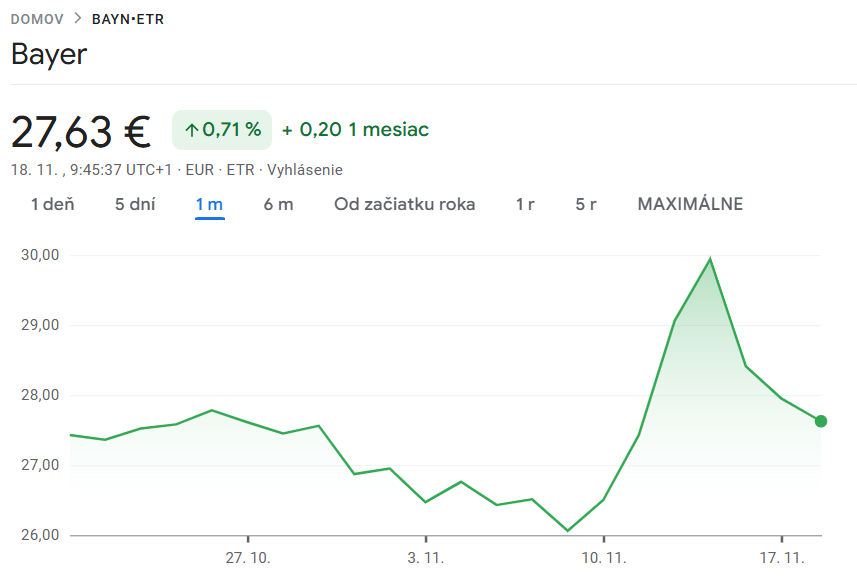The height and width of the screenshot is (578, 857).
Task: Switch chart to 1 r range
Action: click(x=525, y=205)
